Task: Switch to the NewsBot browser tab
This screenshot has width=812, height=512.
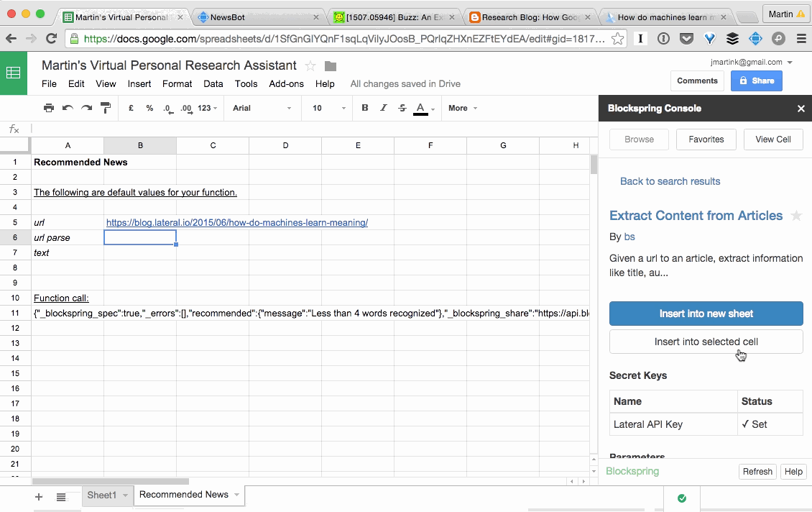Action: click(257, 17)
